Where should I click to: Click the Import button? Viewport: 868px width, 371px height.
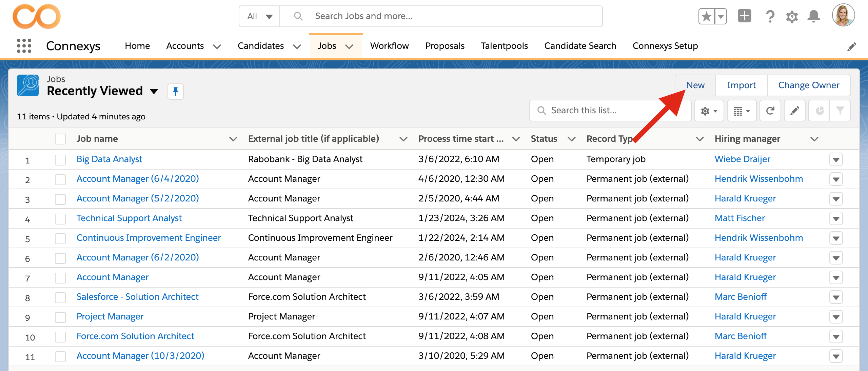[x=741, y=85]
